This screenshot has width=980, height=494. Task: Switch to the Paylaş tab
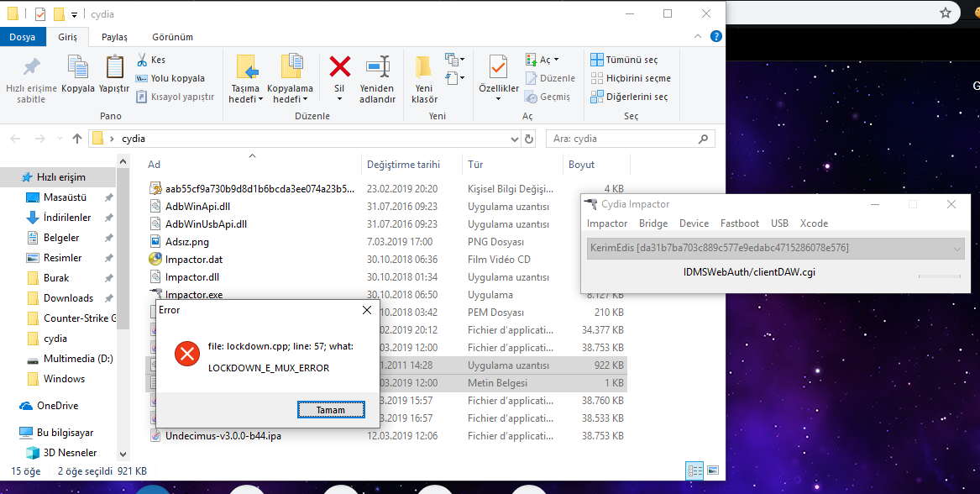point(114,37)
